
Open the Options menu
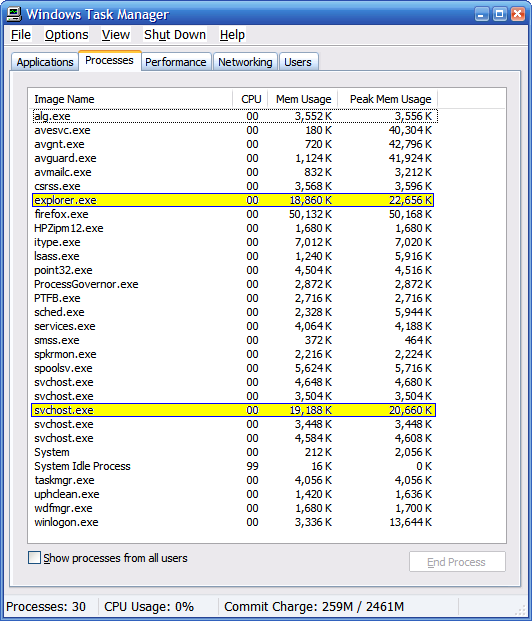pos(67,35)
